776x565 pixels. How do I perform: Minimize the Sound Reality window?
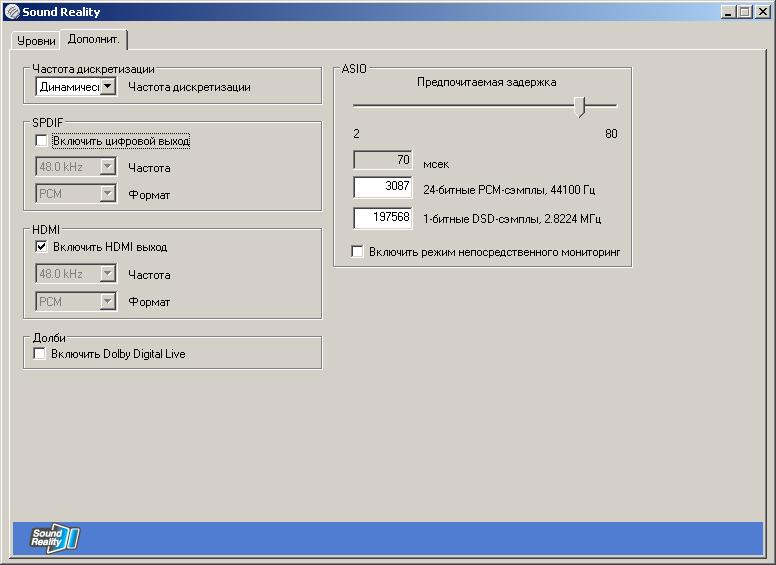click(x=728, y=12)
